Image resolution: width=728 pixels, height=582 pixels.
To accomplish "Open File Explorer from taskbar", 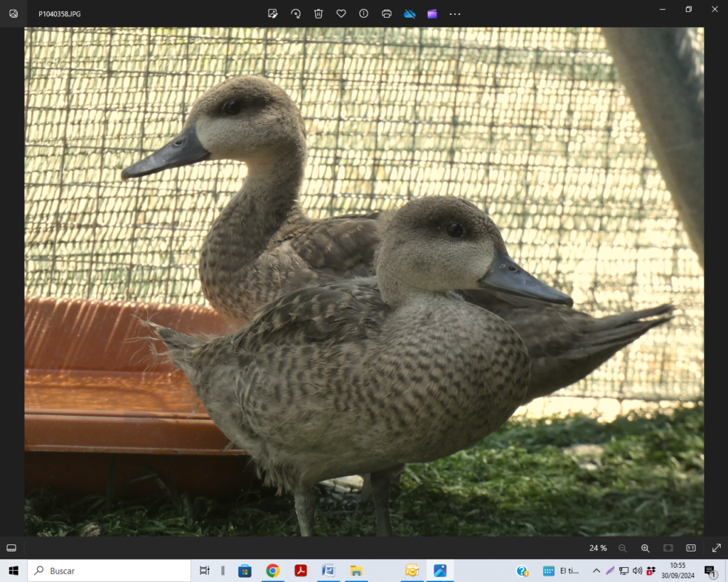I will coord(356,571).
